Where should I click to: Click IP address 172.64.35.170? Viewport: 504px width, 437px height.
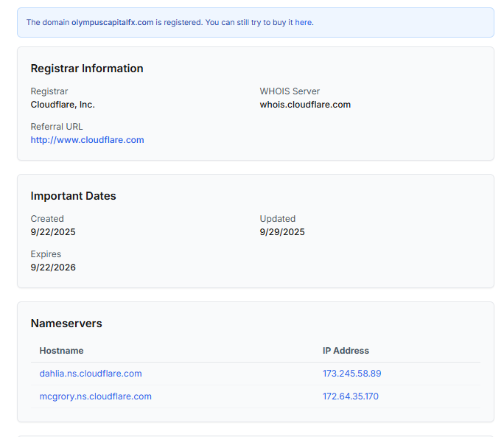pyautogui.click(x=350, y=396)
